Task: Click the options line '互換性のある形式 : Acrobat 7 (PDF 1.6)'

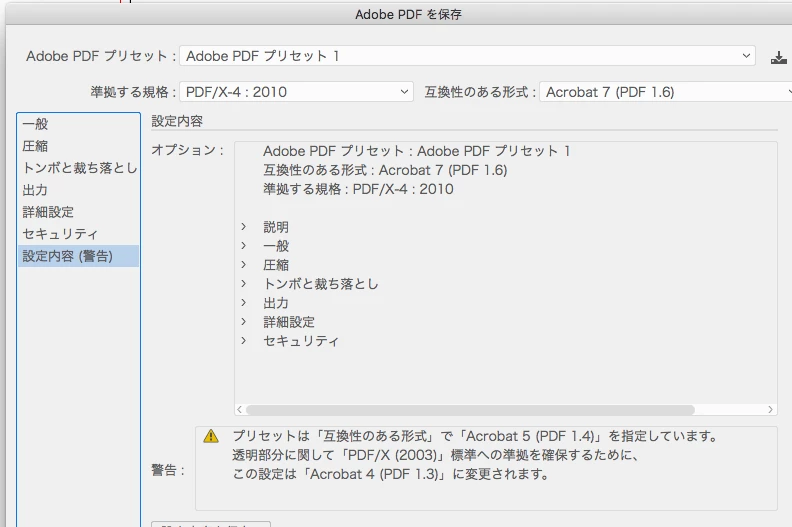Action: coord(385,170)
